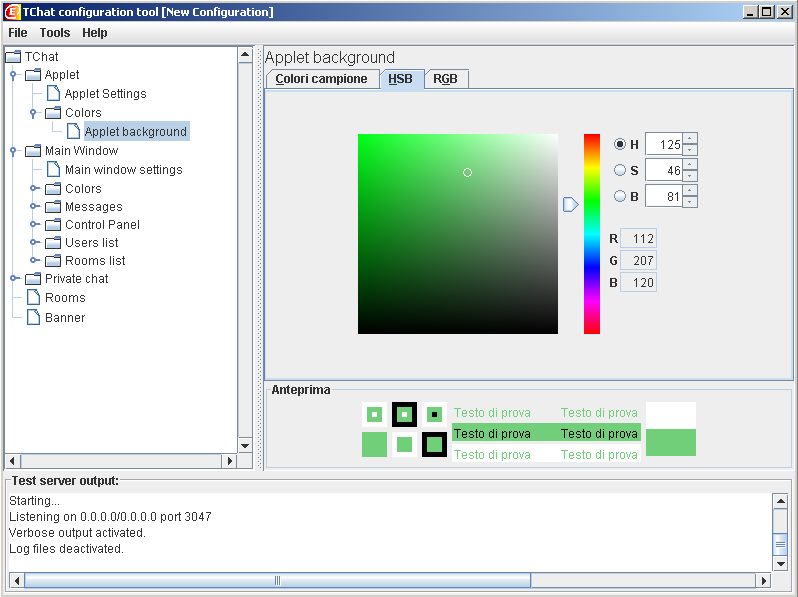This screenshot has height=597, width=798.
Task: Click the R value field showing 112
Action: tap(638, 238)
